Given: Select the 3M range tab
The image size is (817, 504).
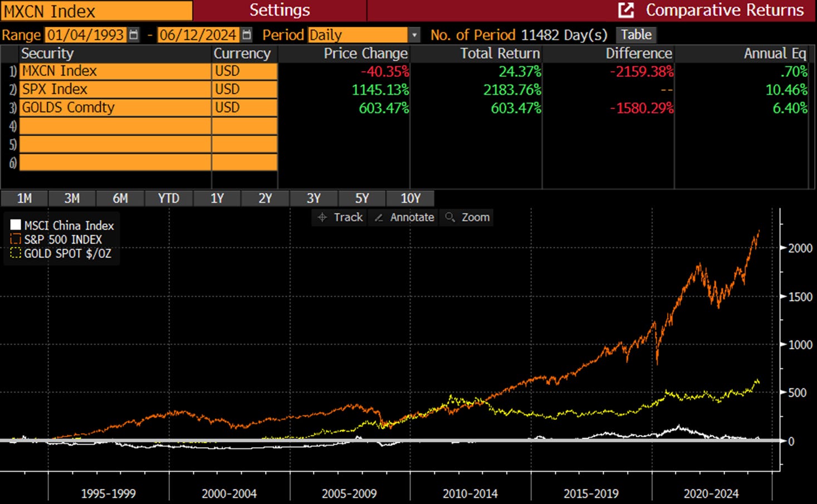Looking at the screenshot, I should coord(72,198).
